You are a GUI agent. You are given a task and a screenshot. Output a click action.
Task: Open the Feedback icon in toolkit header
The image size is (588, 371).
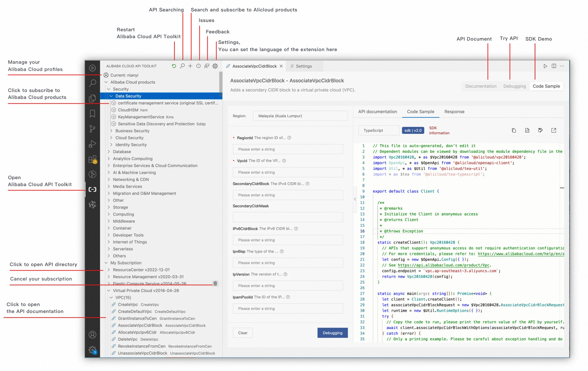pos(207,66)
